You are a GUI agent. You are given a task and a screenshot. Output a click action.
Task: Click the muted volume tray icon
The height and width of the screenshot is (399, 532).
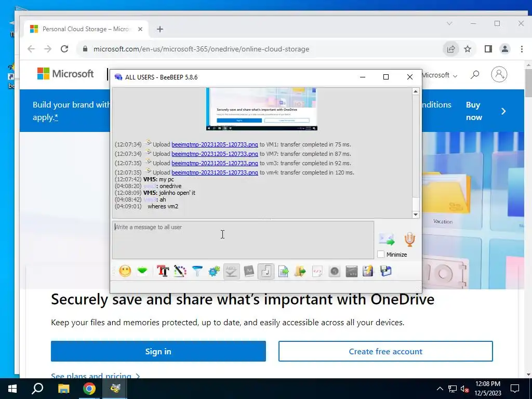pos(464,389)
